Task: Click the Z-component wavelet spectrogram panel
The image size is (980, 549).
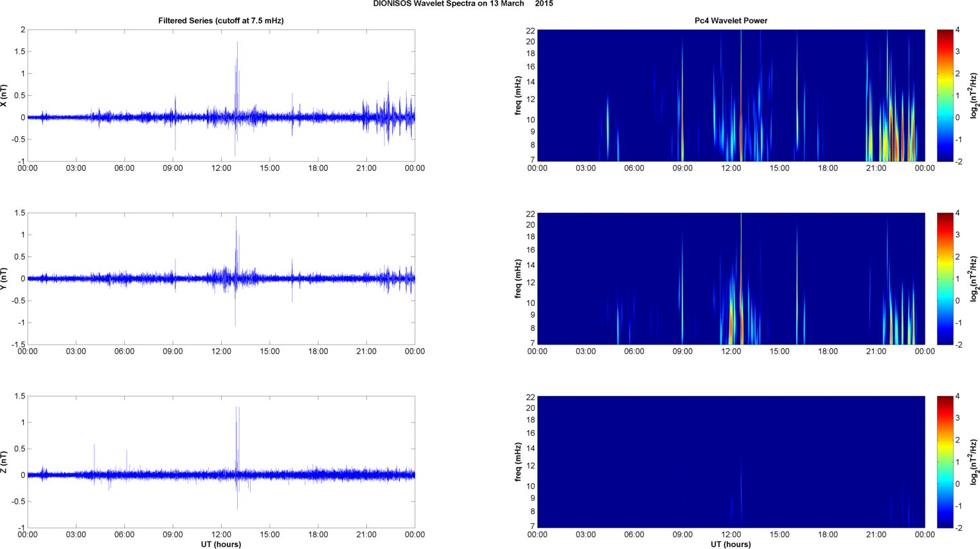Action: click(731, 462)
